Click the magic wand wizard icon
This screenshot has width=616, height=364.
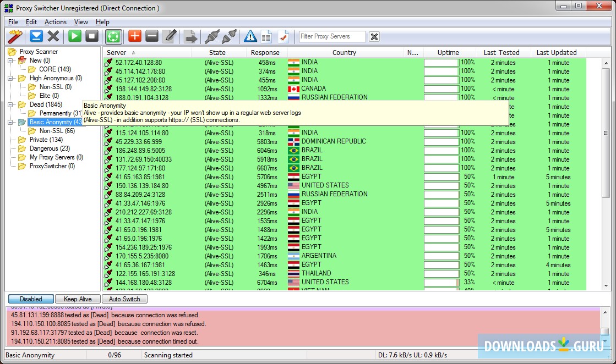coord(14,36)
